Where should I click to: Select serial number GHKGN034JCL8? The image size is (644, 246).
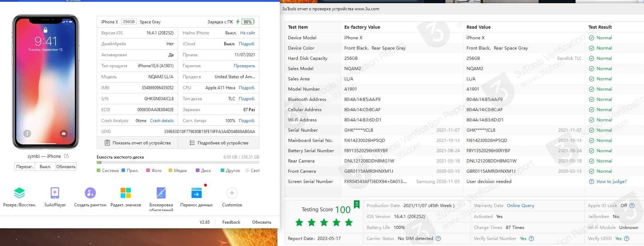click(x=159, y=99)
